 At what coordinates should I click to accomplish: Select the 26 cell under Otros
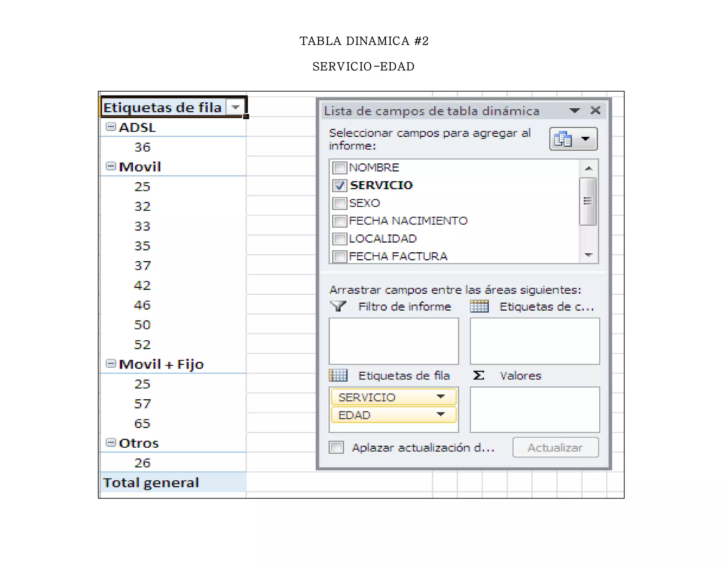pyautogui.click(x=173, y=463)
